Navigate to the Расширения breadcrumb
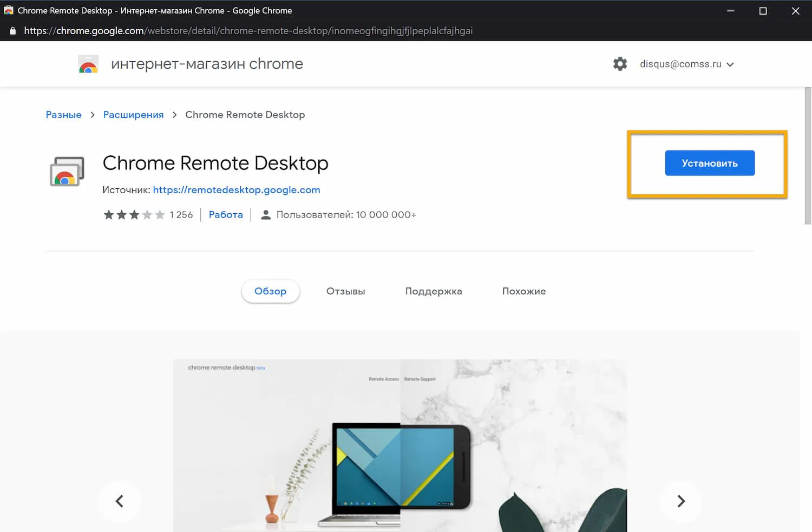This screenshot has width=812, height=532. [133, 115]
